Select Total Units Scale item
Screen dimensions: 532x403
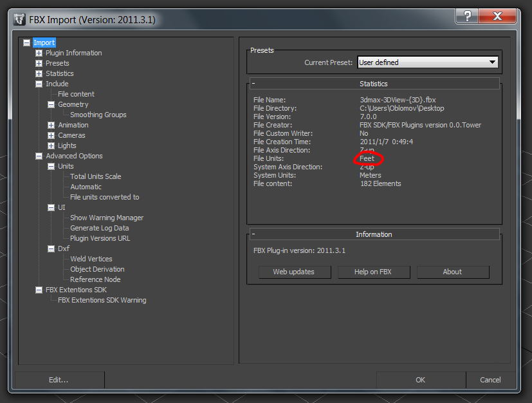click(96, 176)
